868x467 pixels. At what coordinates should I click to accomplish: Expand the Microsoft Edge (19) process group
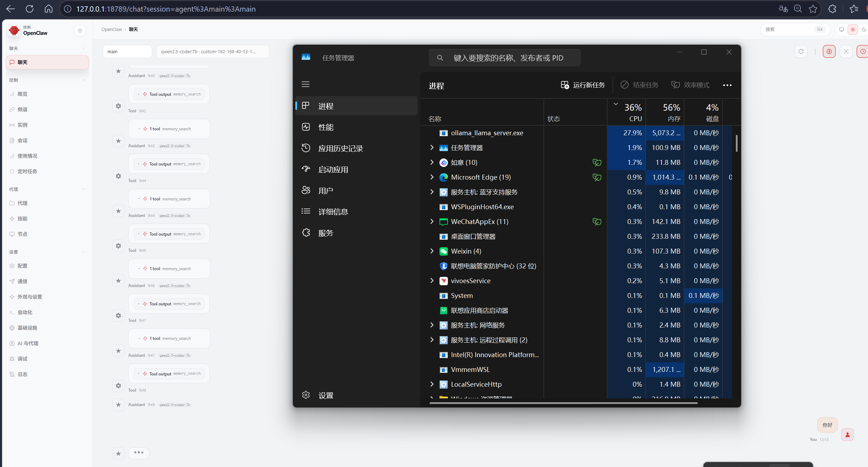pos(432,177)
